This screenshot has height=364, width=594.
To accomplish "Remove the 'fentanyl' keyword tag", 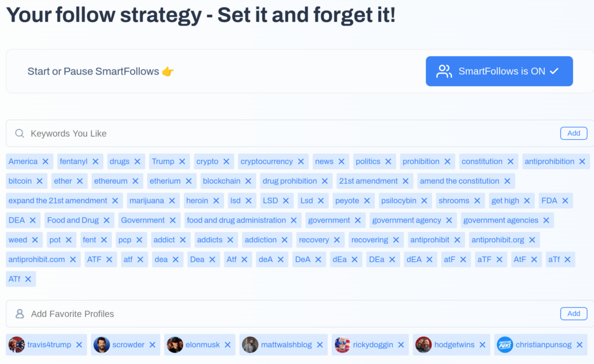I will click(96, 162).
